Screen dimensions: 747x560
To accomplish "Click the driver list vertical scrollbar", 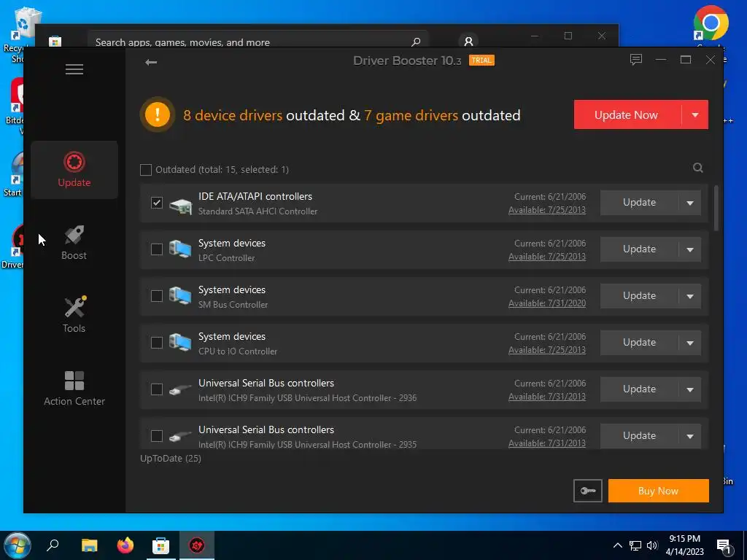I will pyautogui.click(x=716, y=208).
